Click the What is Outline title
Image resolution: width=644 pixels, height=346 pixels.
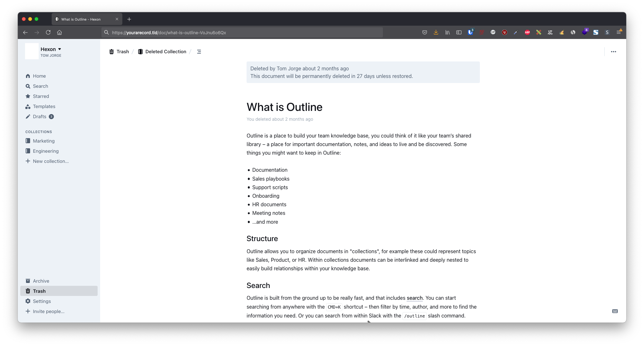pos(285,107)
